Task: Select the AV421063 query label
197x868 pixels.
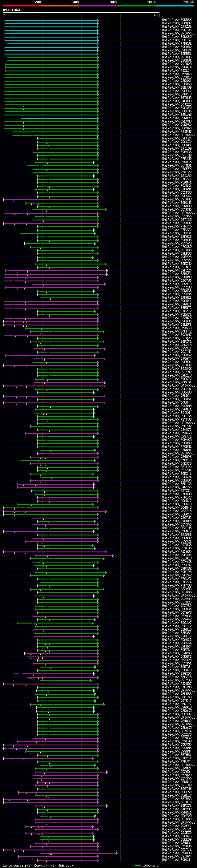Action: click(x=11, y=10)
